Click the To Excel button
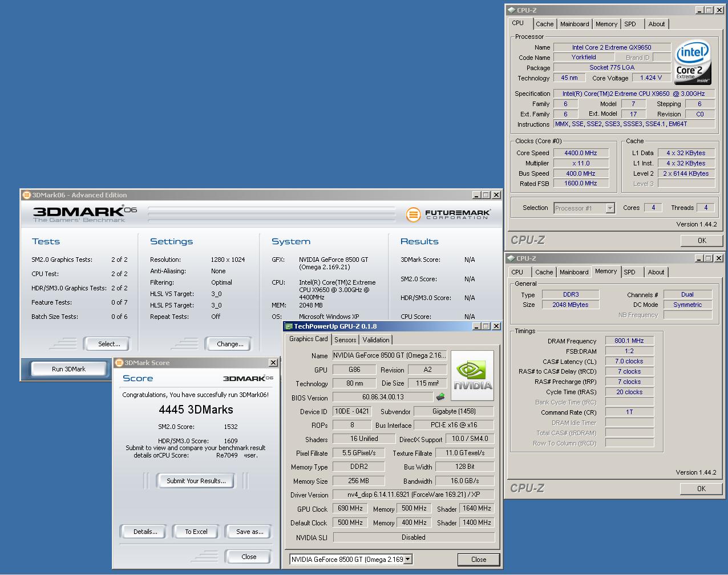The height and width of the screenshot is (575, 728). pos(196,532)
